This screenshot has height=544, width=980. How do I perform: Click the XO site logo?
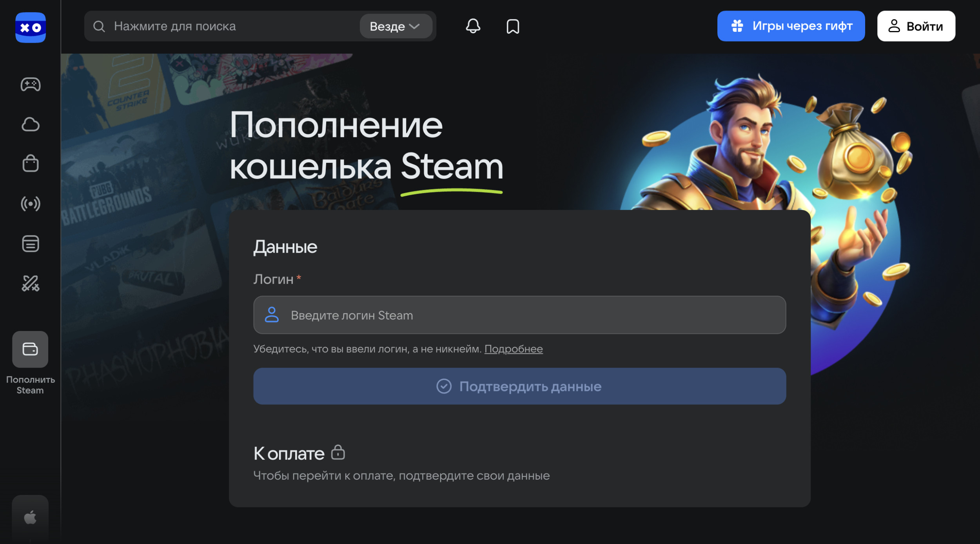pyautogui.click(x=30, y=27)
